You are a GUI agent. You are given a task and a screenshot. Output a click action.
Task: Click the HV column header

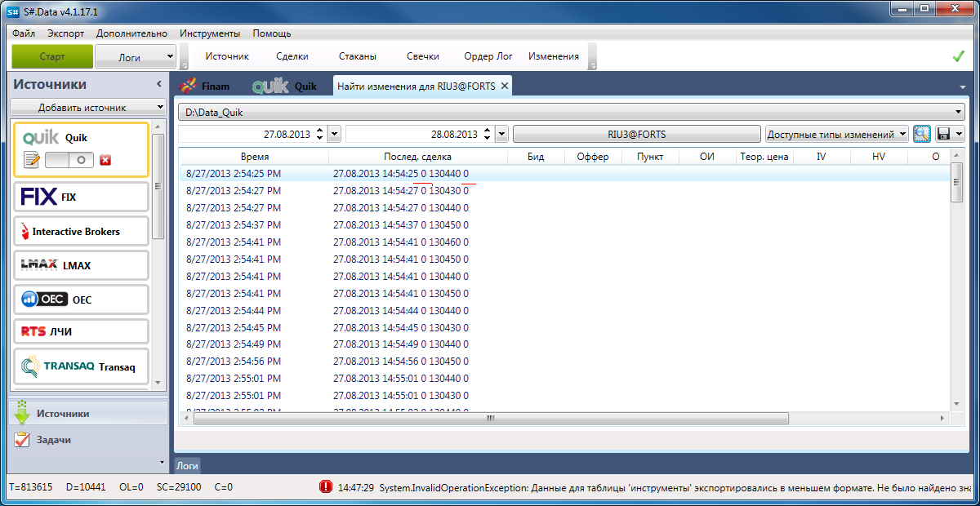[x=879, y=156]
